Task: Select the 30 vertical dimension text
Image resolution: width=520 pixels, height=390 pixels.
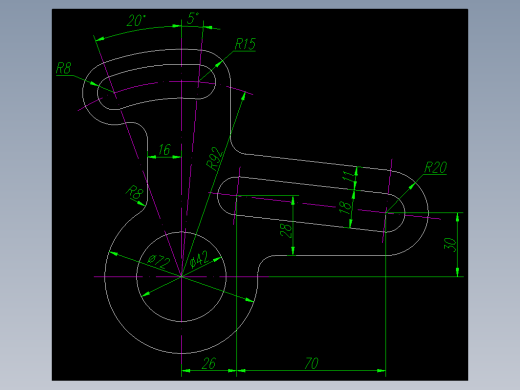Action: click(x=450, y=245)
